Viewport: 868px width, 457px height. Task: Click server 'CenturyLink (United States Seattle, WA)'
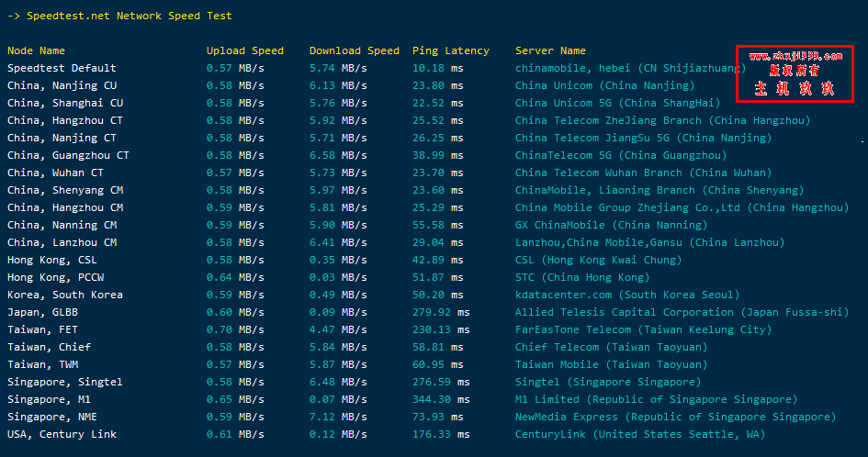coord(640,434)
